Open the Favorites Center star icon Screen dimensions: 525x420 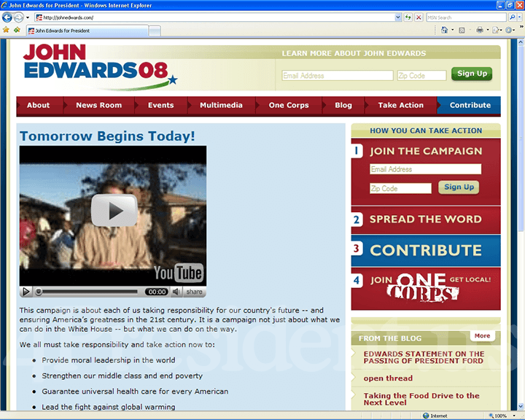pos(6,30)
